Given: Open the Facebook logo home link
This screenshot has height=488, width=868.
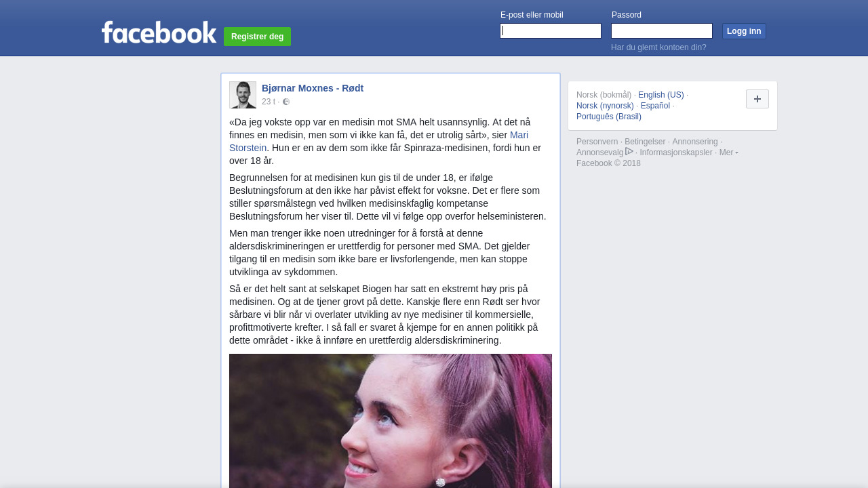Looking at the screenshot, I should 159,32.
